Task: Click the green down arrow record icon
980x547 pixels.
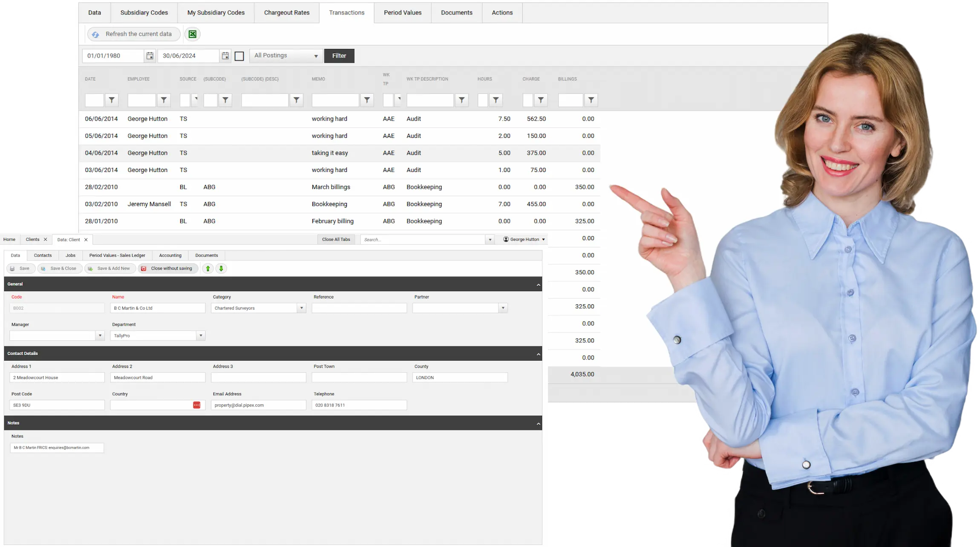Action: [221, 269]
